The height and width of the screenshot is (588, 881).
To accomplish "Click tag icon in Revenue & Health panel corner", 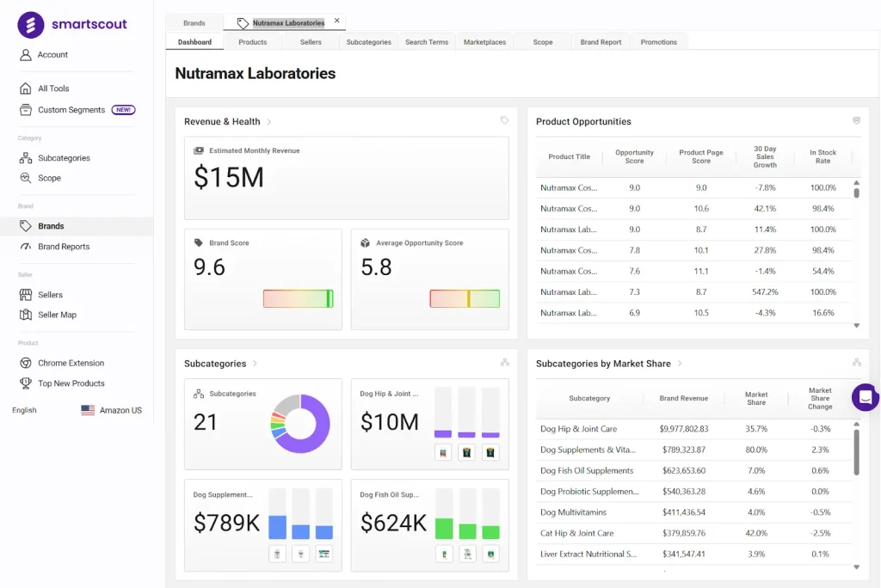I will click(504, 120).
